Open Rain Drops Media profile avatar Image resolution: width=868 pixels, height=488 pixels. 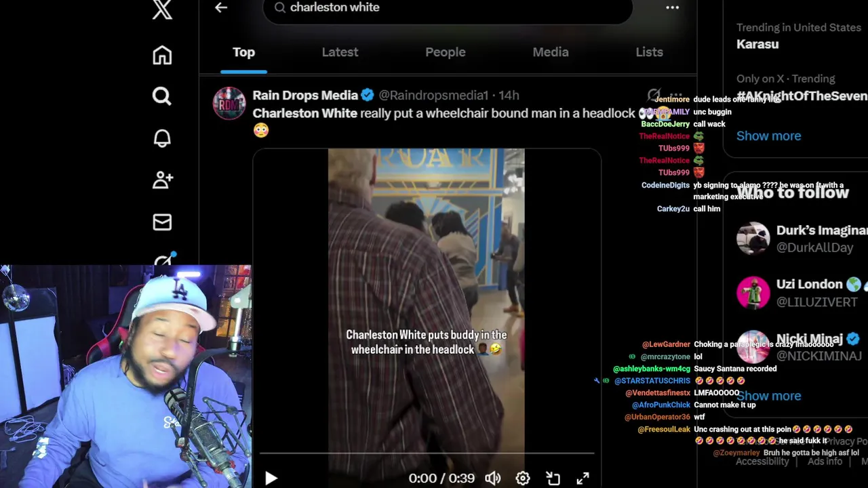tap(229, 104)
